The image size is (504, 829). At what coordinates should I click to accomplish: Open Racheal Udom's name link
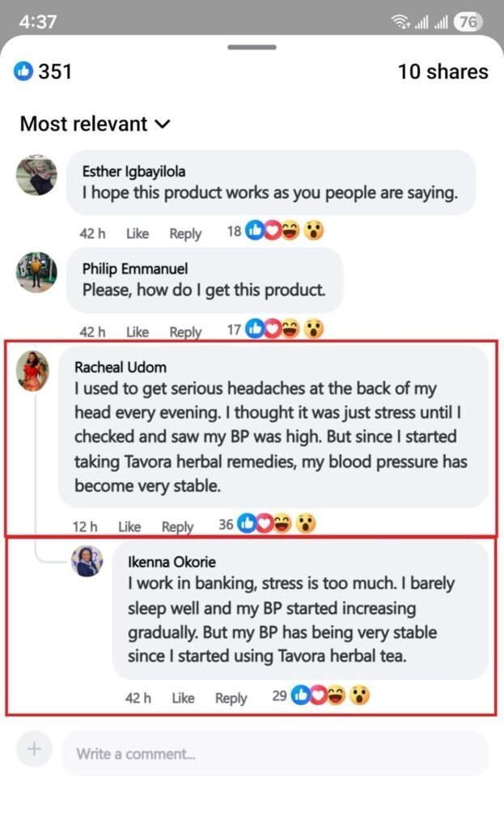pyautogui.click(x=121, y=367)
